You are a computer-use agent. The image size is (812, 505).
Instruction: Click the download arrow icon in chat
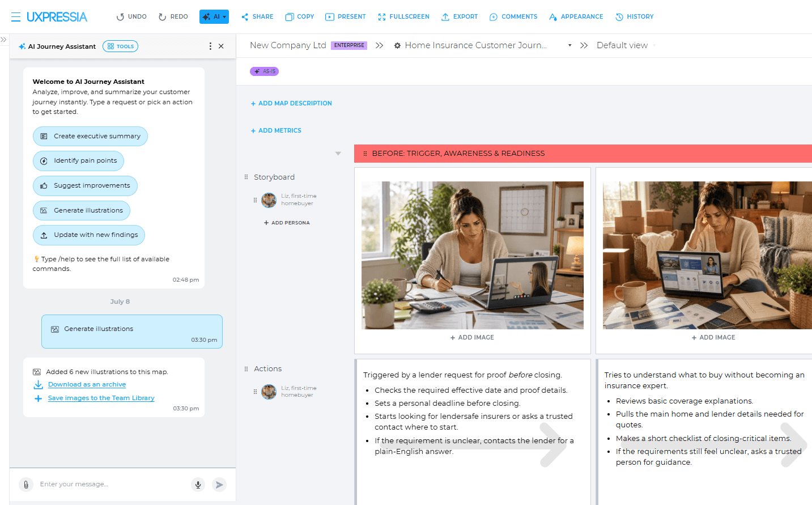(x=38, y=385)
